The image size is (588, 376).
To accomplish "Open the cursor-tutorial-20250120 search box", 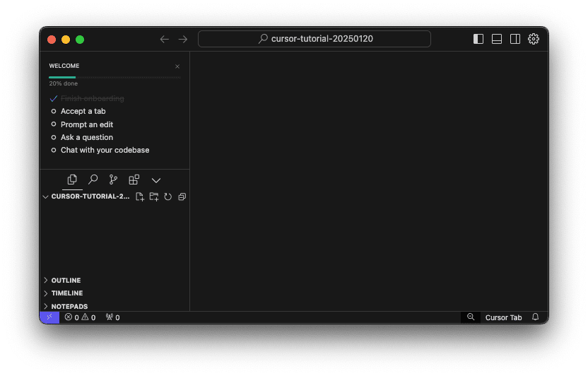I will click(x=314, y=39).
